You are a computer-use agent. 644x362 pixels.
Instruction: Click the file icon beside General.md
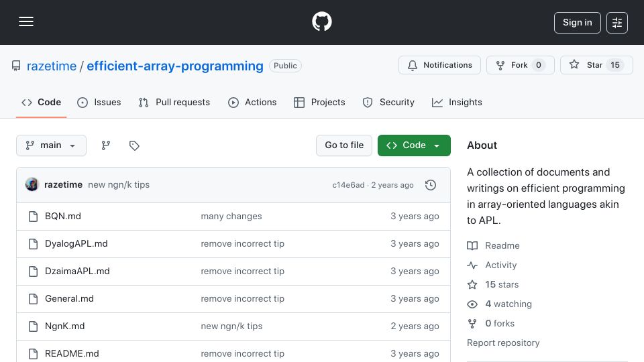click(x=34, y=299)
